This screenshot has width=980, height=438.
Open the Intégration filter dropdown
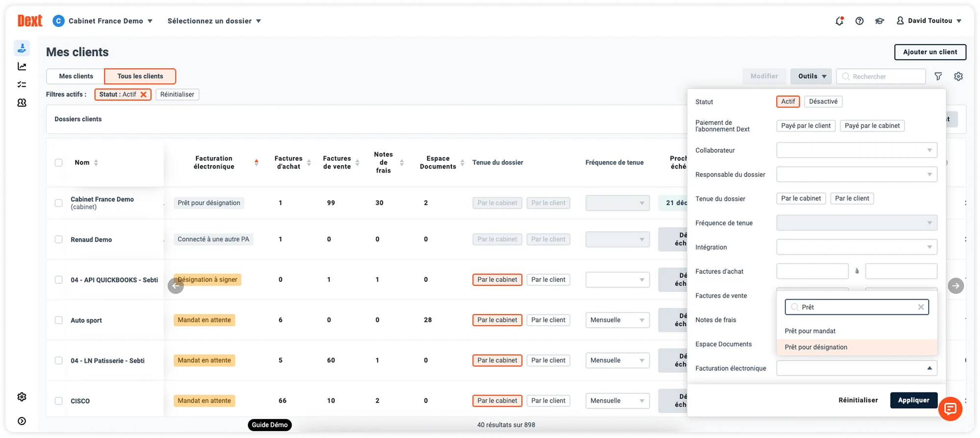(857, 247)
